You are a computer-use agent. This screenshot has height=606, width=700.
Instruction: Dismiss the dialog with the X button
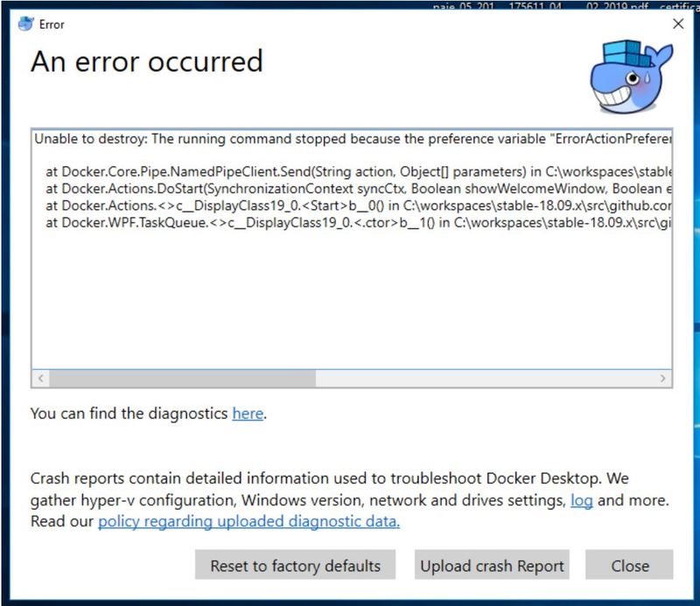tap(678, 24)
